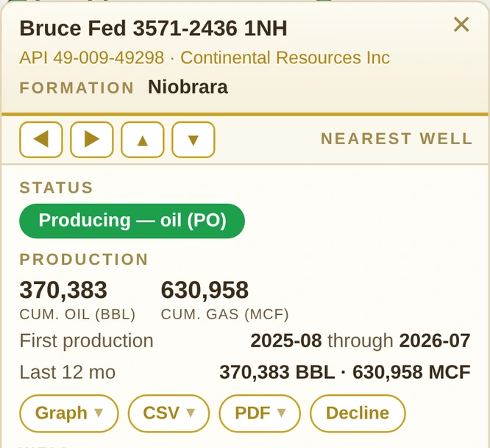
Task: Open the Graph dropdown
Action: click(69, 413)
